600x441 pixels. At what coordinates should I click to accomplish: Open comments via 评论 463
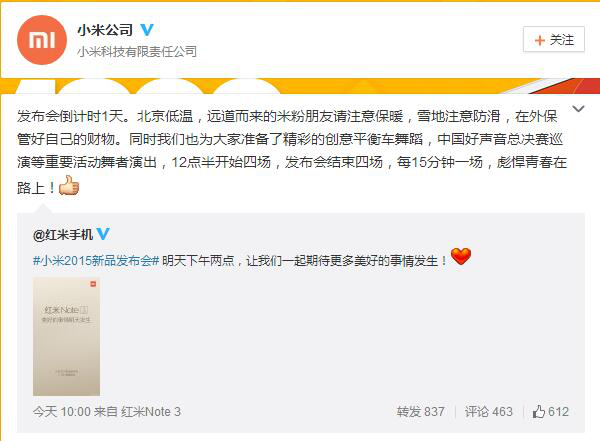(488, 412)
